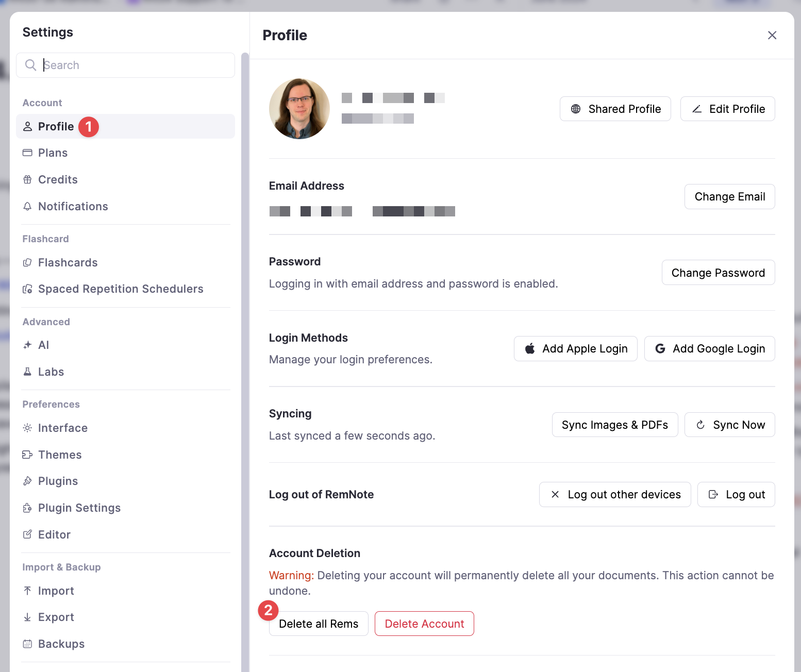
Task: Click the Plans card icon in sidebar
Action: [x=27, y=153]
